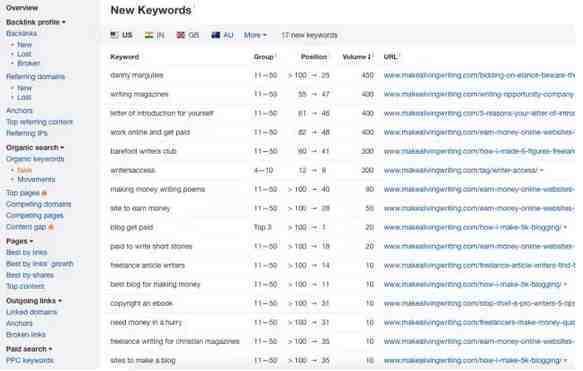Open URL for letter of introduction for yourself
The image size is (583, 371).
tap(479, 113)
